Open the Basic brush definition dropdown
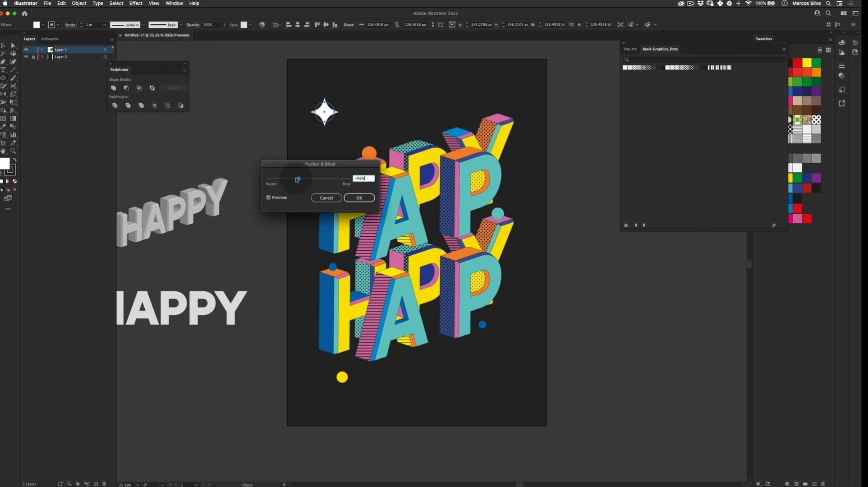 (181, 25)
